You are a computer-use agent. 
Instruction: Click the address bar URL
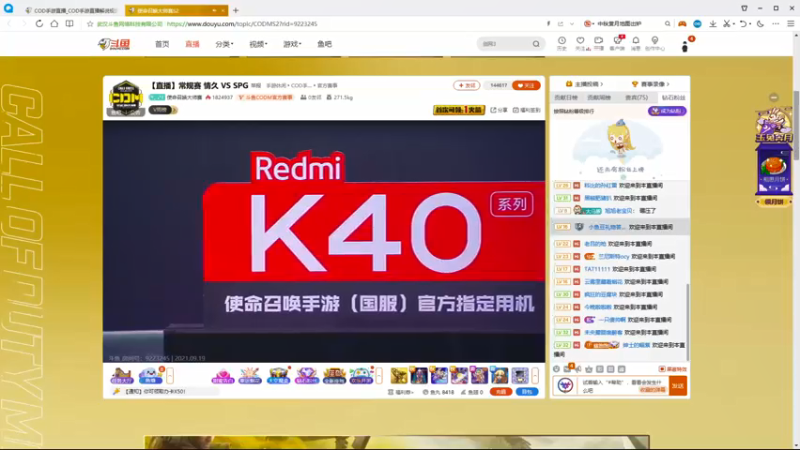tap(242, 24)
